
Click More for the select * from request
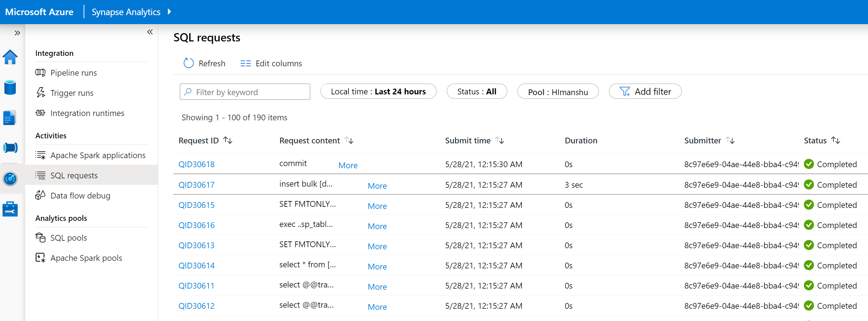click(377, 267)
